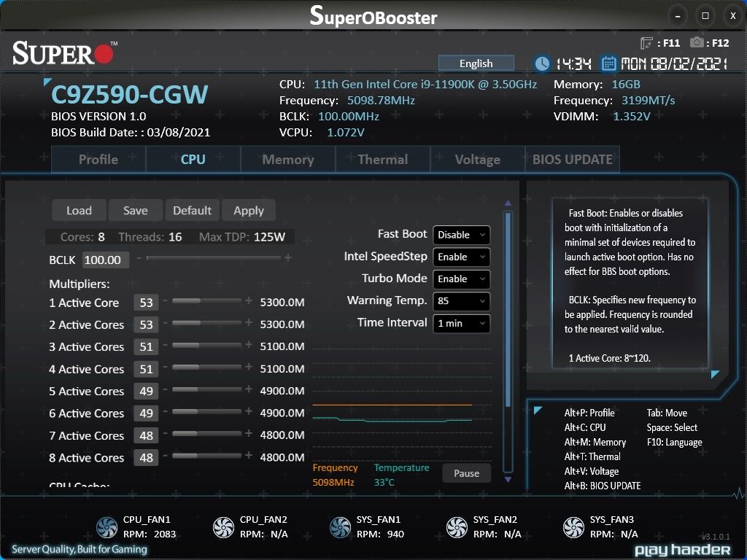Switch to the Thermal tab
Image resolution: width=747 pixels, height=560 pixels.
(382, 160)
